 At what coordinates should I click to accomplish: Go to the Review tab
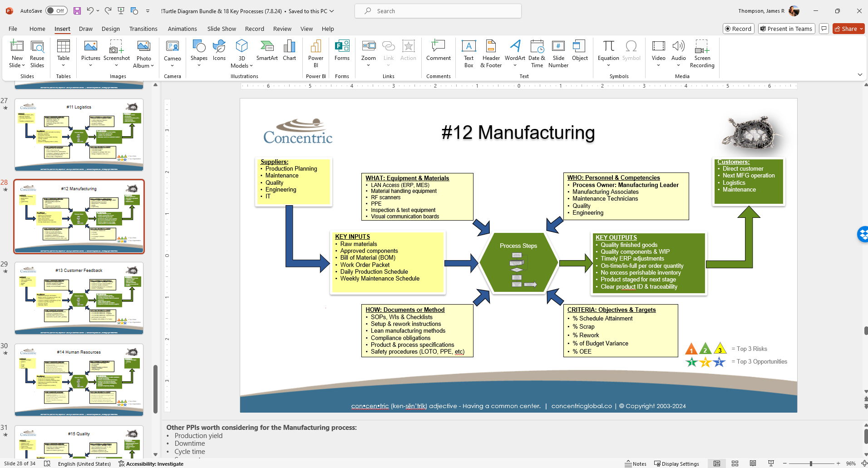pos(282,29)
